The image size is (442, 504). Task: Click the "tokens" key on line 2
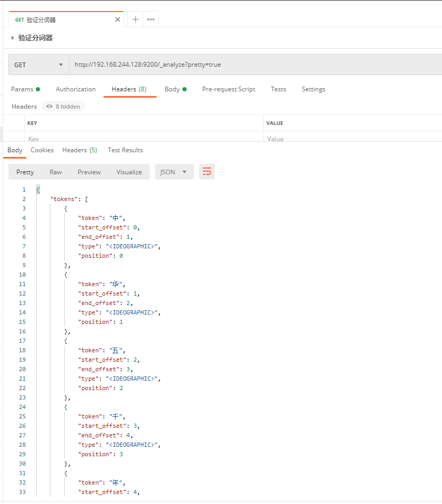click(x=64, y=199)
